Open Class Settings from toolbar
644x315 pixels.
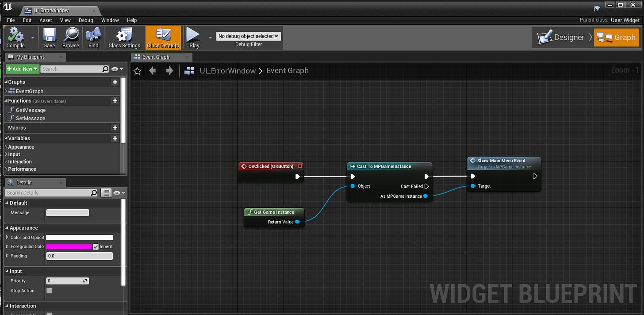[x=124, y=38]
